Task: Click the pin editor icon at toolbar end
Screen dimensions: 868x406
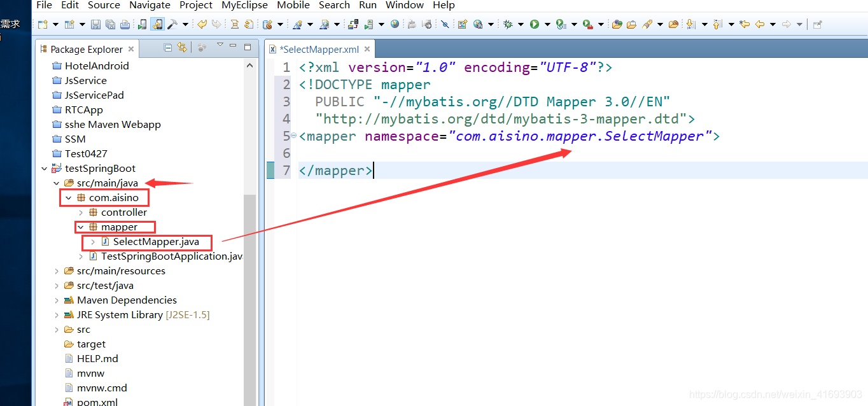Action: click(817, 24)
